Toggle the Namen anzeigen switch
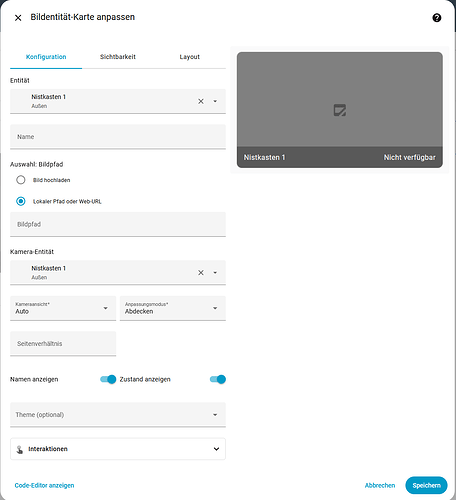This screenshot has width=456, height=500. [108, 379]
